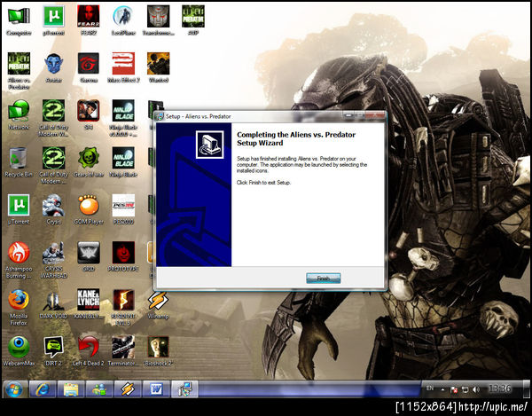Select the Mozilla Firefox desktop shortcut

(x=19, y=308)
